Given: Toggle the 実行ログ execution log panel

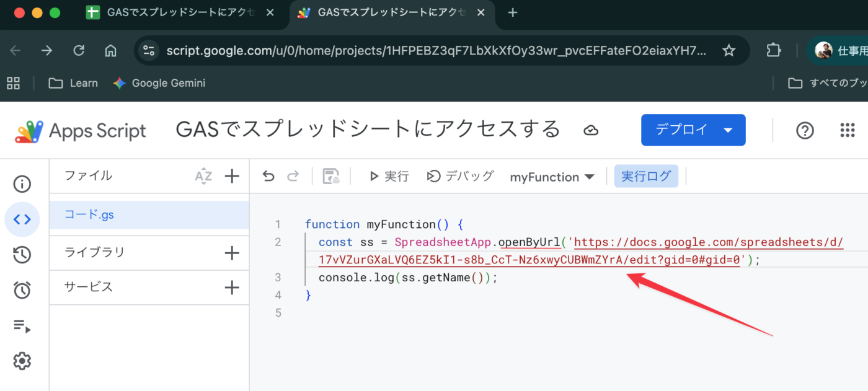Looking at the screenshot, I should click(646, 177).
